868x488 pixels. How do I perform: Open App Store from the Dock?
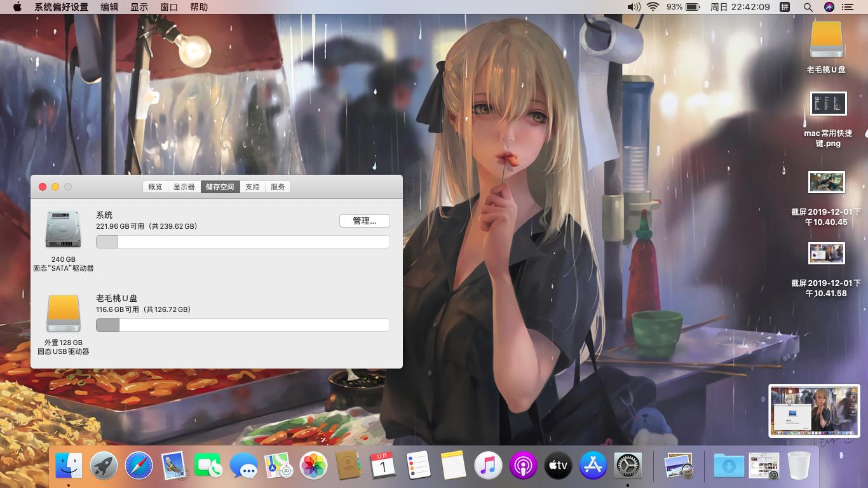[x=593, y=466]
